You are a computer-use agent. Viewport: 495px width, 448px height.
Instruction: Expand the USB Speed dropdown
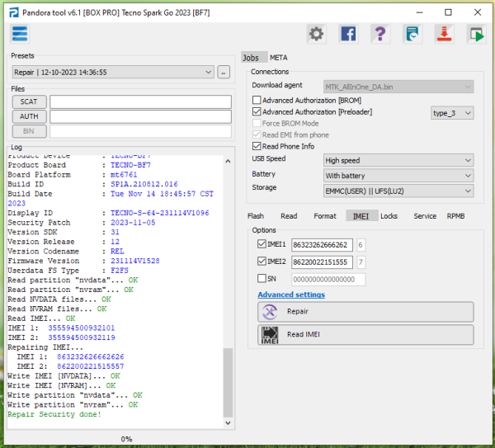[398, 160]
